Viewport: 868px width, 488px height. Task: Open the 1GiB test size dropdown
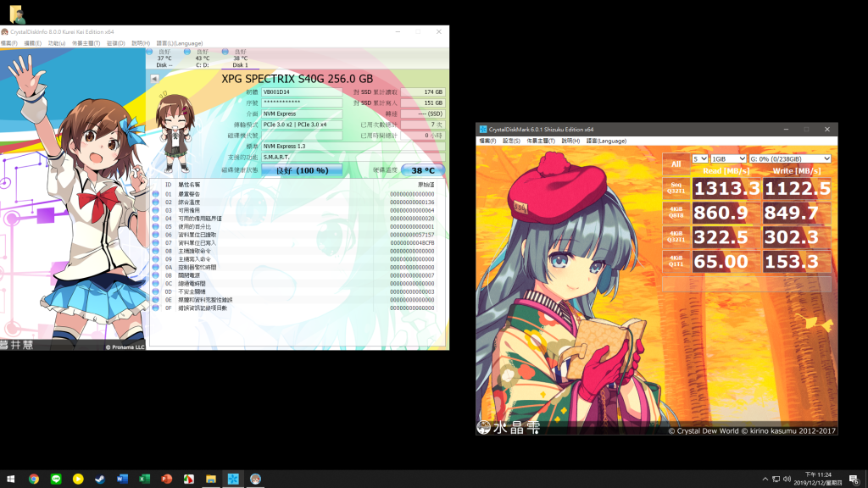(x=728, y=158)
